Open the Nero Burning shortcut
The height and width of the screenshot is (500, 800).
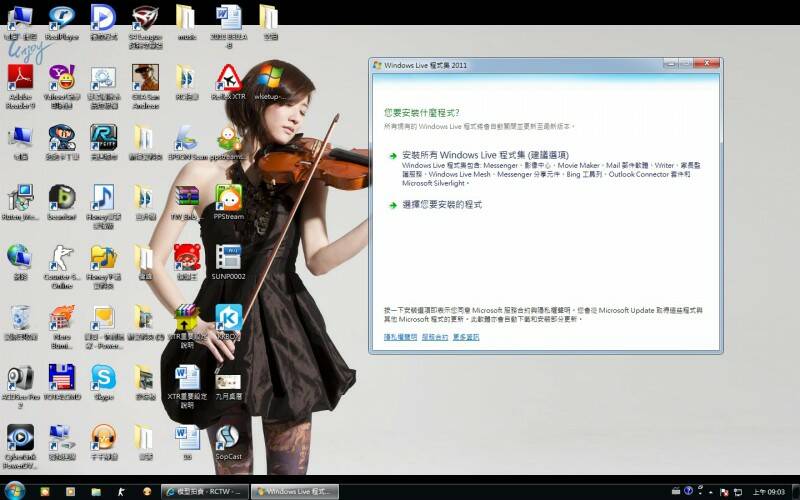coord(62,327)
